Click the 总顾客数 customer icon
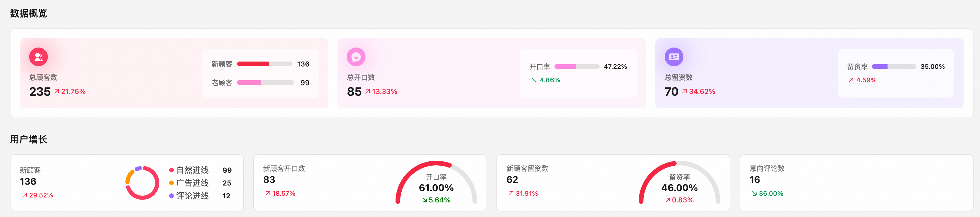Image resolution: width=980 pixels, height=217 pixels. point(38,57)
